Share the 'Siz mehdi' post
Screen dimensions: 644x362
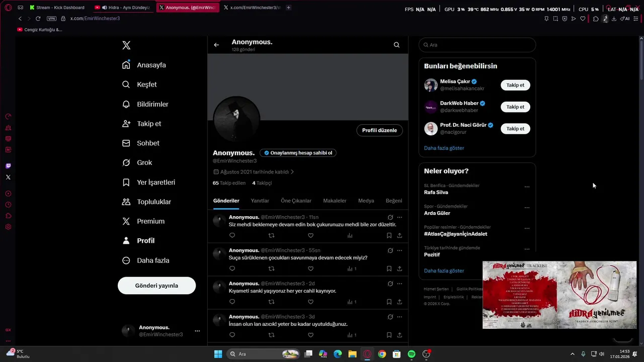(399, 235)
